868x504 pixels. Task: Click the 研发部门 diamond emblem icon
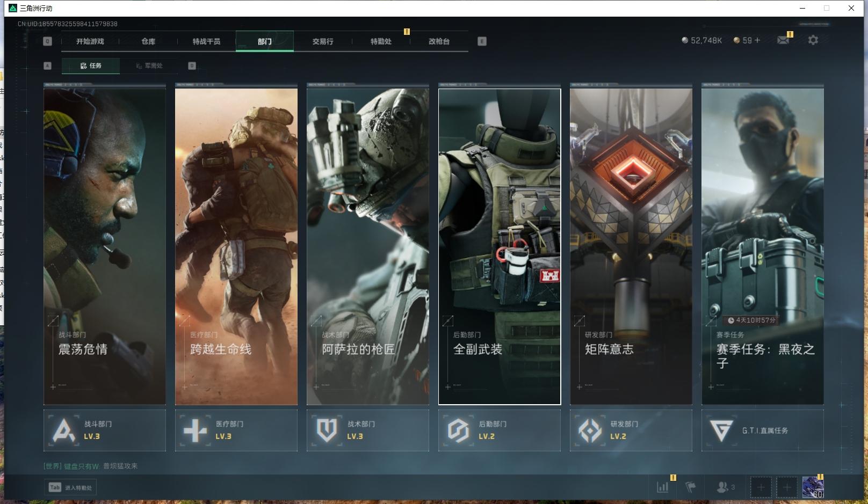pyautogui.click(x=590, y=430)
